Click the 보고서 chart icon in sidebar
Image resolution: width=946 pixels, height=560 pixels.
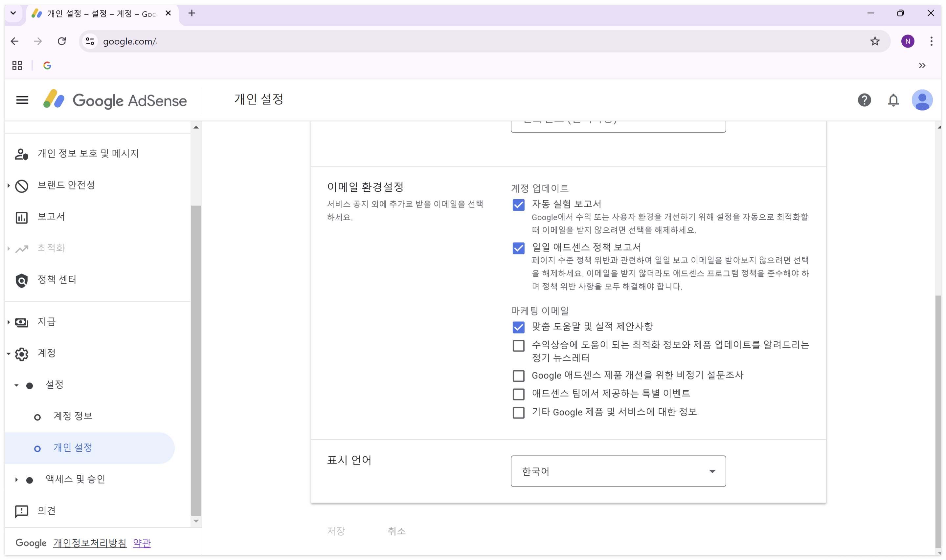[22, 217]
